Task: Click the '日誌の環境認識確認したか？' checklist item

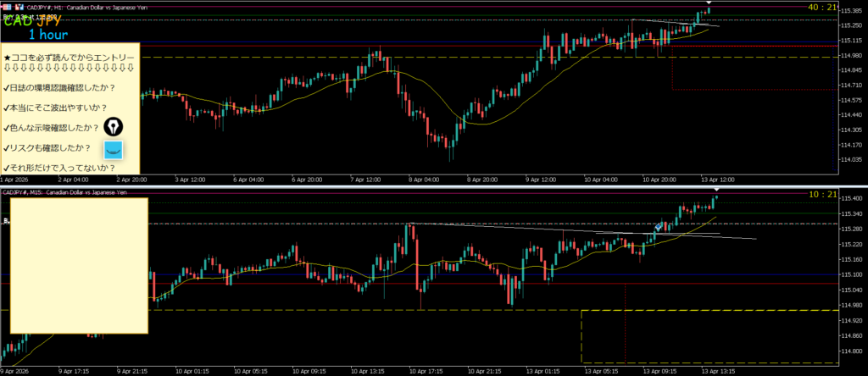Action: pos(59,86)
